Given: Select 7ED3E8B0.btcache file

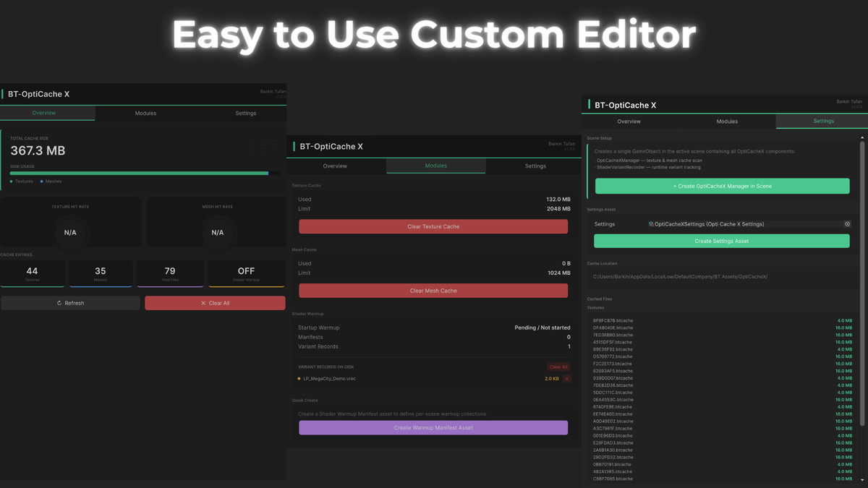Looking at the screenshot, I should [613, 335].
